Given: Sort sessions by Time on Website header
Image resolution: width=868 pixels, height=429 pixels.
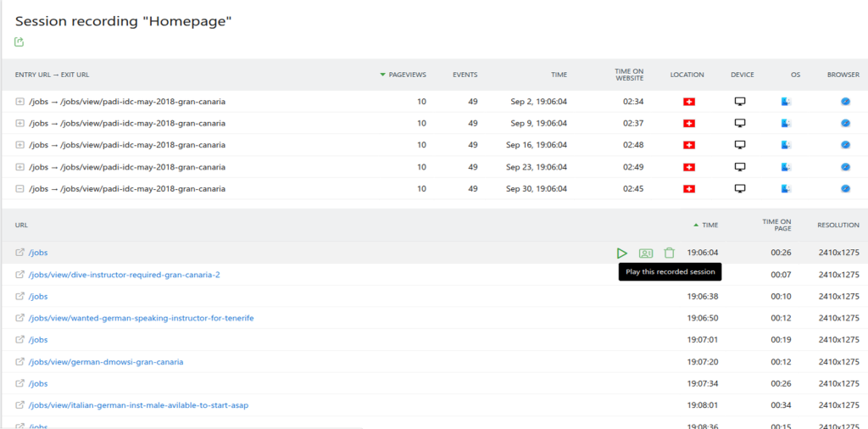Looking at the screenshot, I should 629,75.
